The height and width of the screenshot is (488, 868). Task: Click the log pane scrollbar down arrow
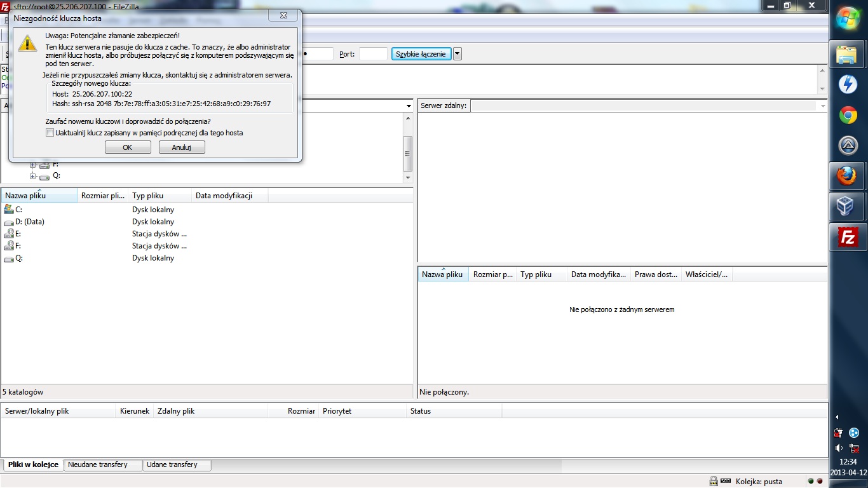point(823,88)
